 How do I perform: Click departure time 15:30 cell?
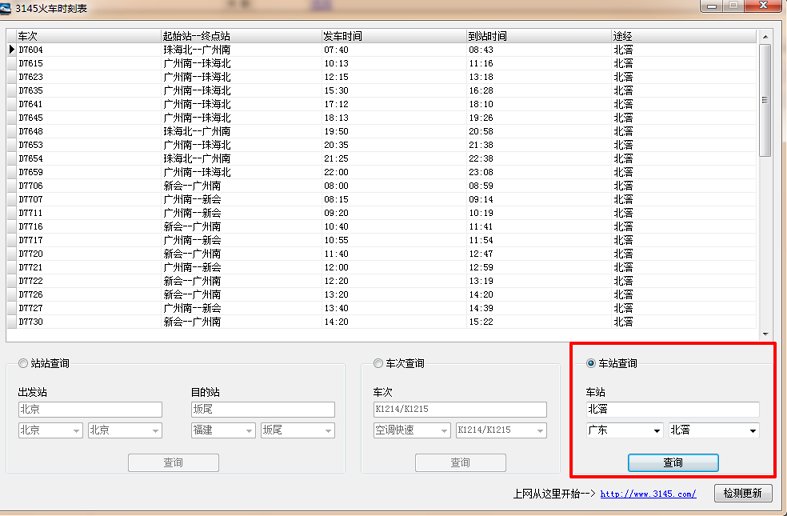pos(394,90)
